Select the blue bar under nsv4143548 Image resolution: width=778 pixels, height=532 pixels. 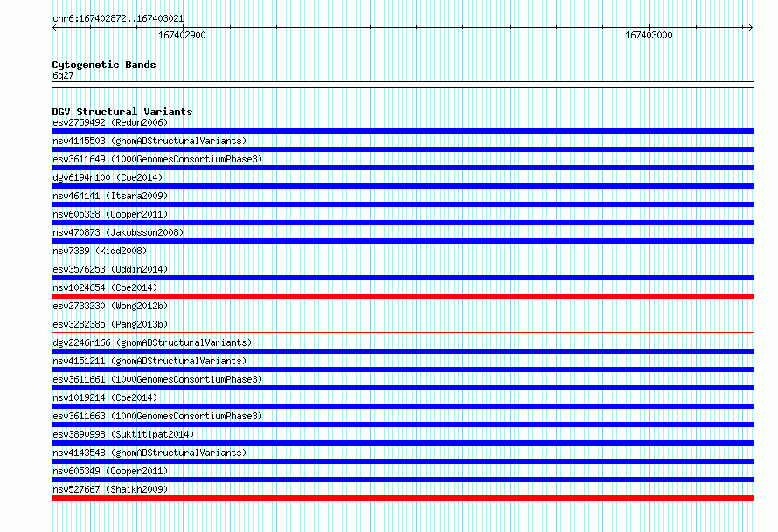pos(402,461)
